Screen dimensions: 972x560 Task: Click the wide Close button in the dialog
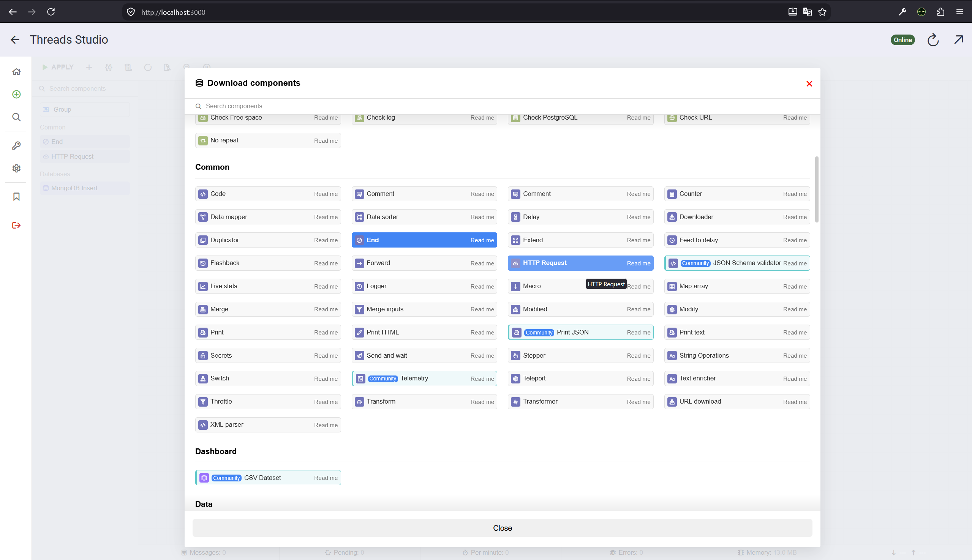click(502, 528)
